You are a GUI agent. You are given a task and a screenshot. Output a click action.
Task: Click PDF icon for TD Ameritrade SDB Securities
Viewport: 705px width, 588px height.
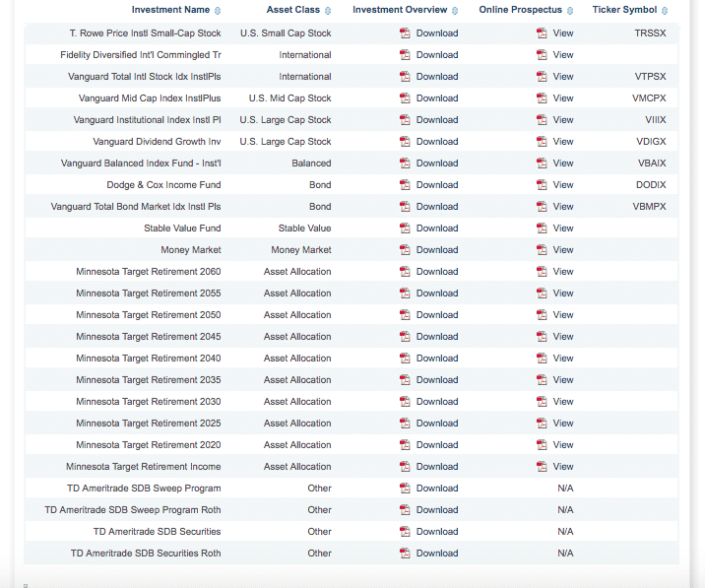pyautogui.click(x=405, y=532)
